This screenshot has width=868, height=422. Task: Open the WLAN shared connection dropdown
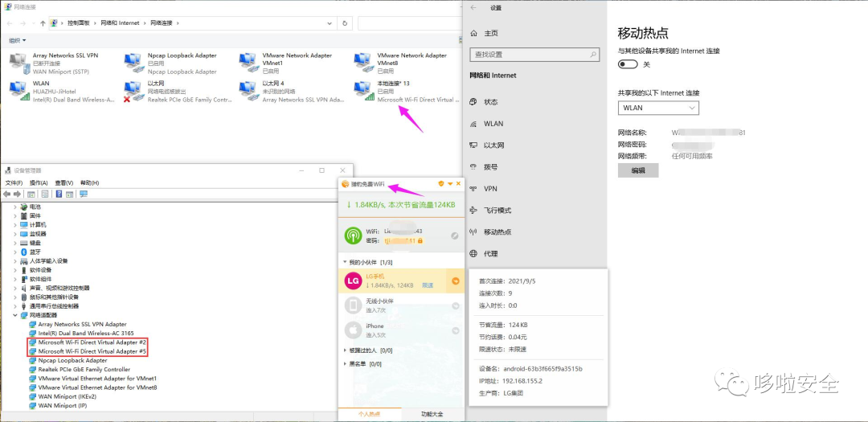click(658, 108)
